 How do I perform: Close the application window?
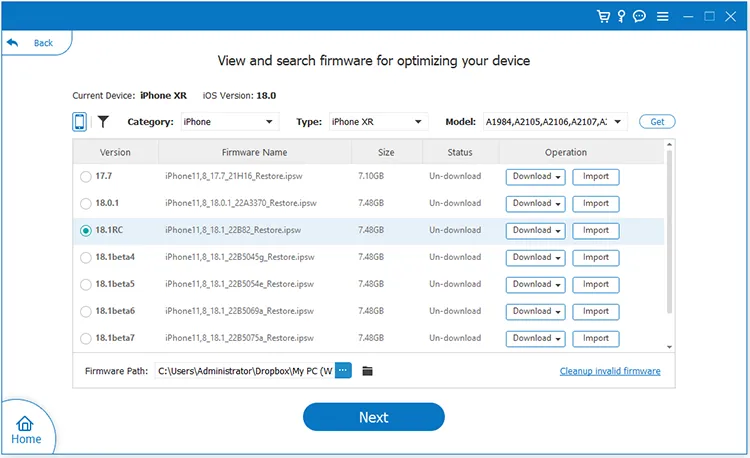click(x=730, y=17)
